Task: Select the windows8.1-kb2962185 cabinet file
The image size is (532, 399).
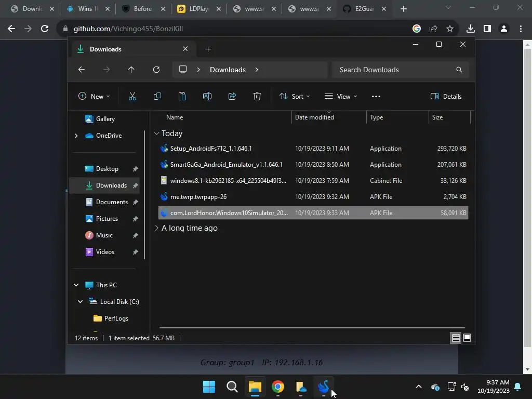Action: [313, 180]
